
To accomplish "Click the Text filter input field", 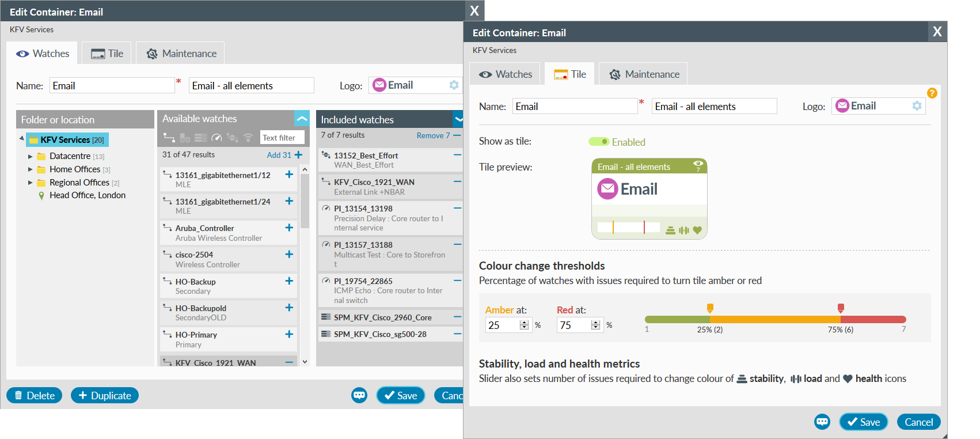I will pos(282,138).
